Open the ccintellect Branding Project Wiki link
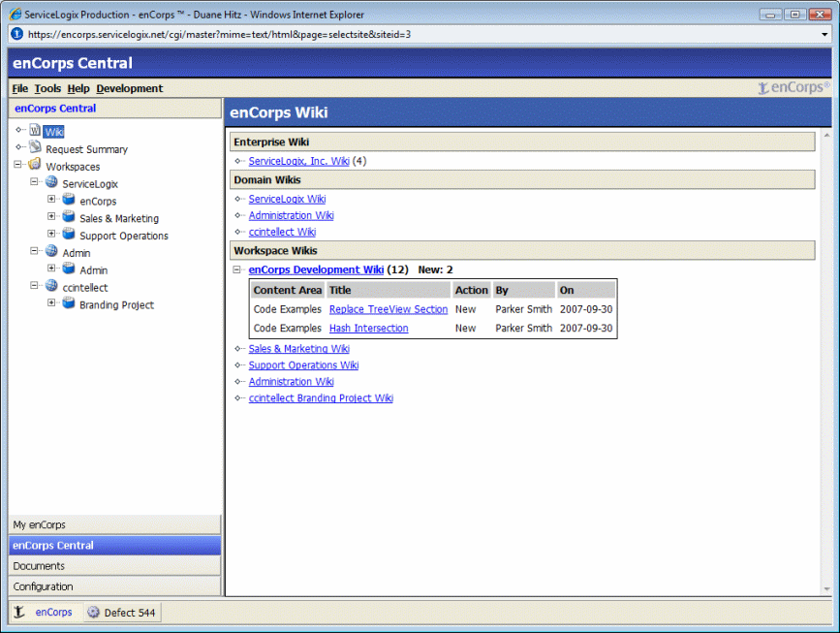The width and height of the screenshot is (840, 633). (x=321, y=398)
